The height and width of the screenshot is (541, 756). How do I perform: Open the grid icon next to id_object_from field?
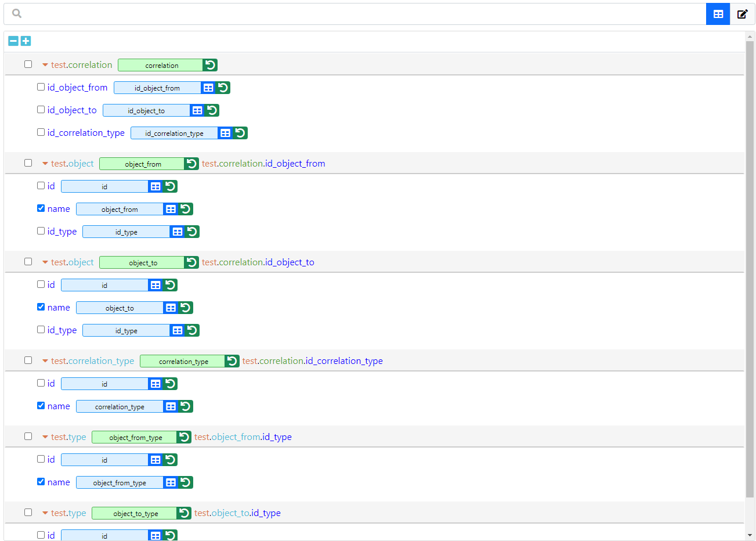[208, 88]
